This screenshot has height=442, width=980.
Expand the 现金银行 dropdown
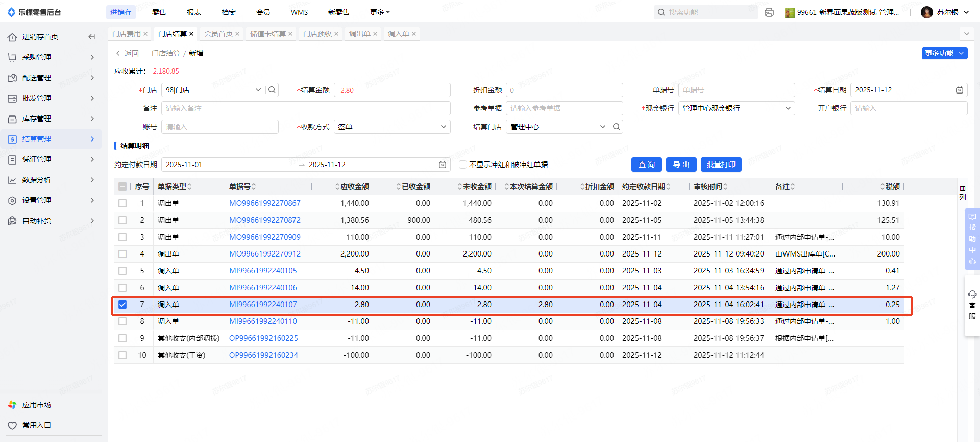pos(736,108)
